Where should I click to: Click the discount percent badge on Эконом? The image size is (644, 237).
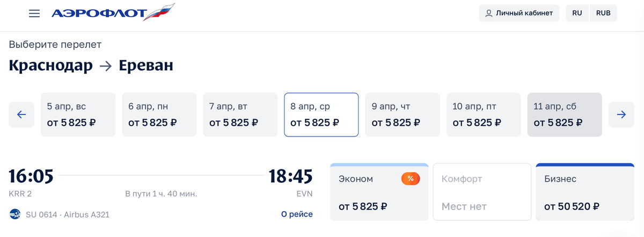[x=410, y=179]
